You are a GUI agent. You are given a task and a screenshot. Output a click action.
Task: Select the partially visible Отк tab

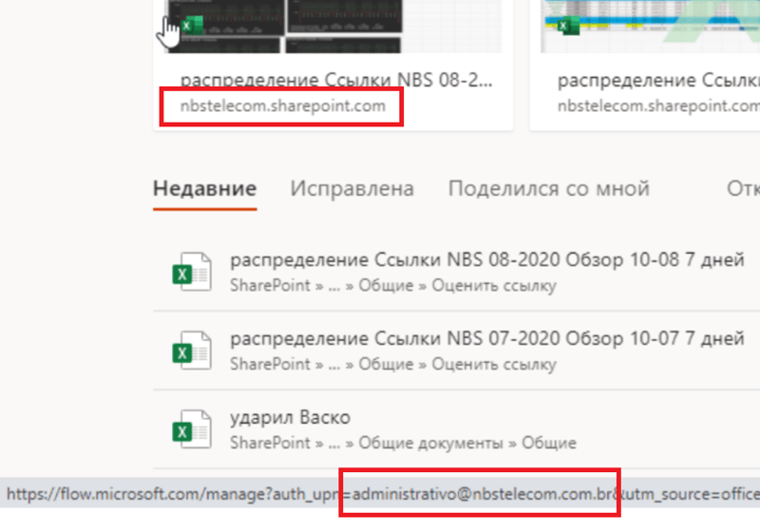pyautogui.click(x=743, y=188)
